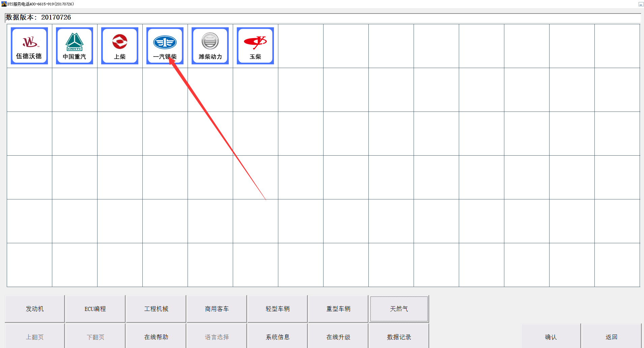Open the 语言选择 language selector
The height and width of the screenshot is (348, 644).
point(217,337)
